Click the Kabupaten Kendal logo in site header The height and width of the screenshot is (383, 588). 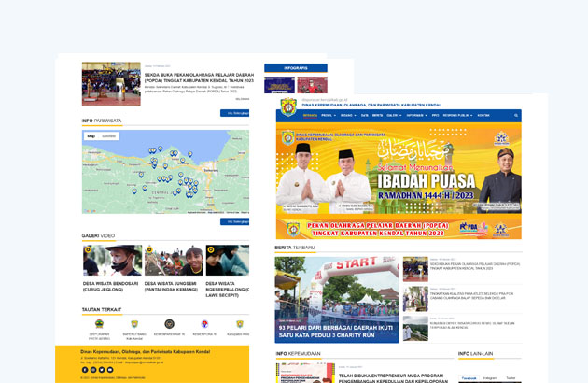(288, 106)
